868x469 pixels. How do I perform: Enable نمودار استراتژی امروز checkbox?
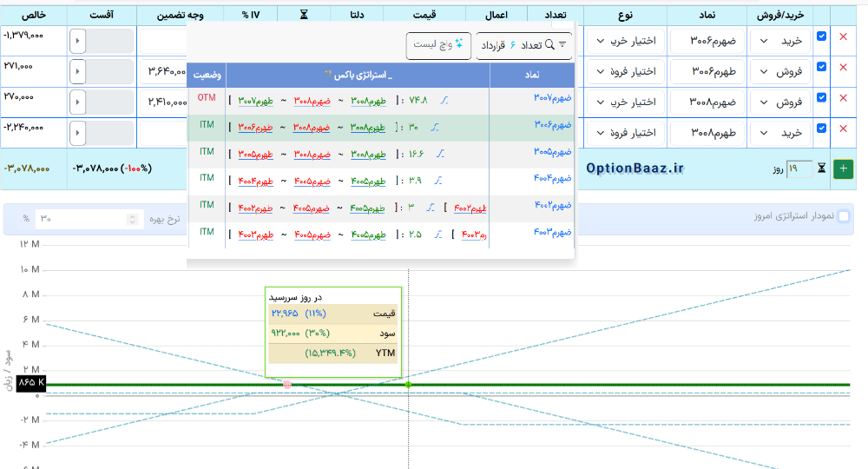pyautogui.click(x=844, y=216)
